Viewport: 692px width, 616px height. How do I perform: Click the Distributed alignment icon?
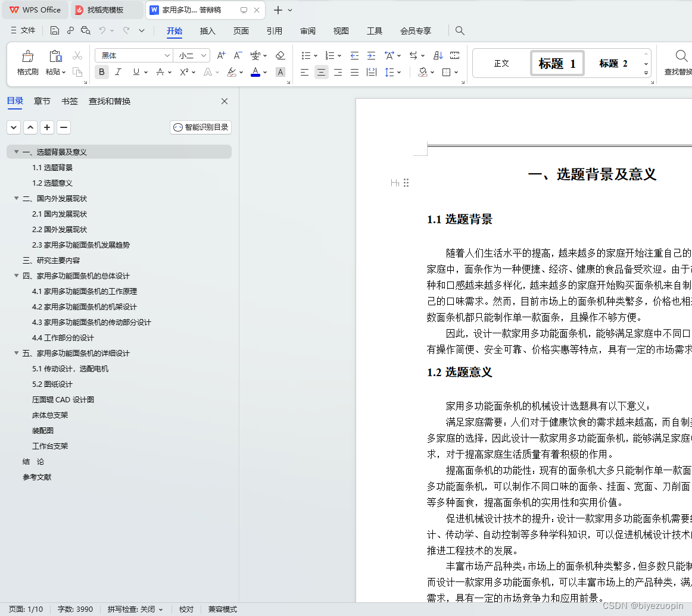(x=372, y=73)
